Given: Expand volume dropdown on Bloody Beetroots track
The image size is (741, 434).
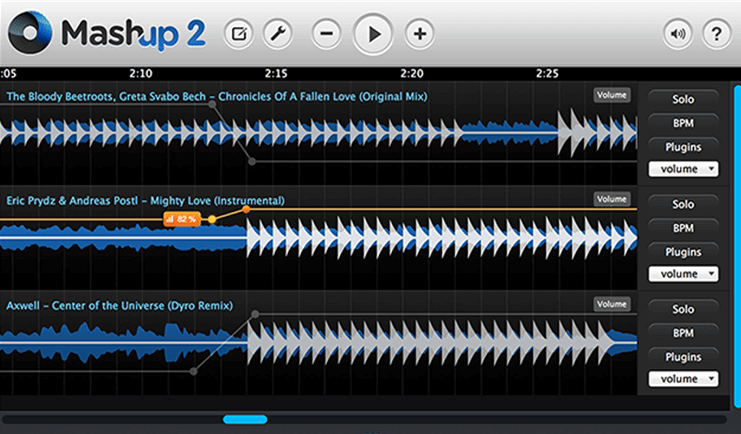Looking at the screenshot, I should click(683, 169).
